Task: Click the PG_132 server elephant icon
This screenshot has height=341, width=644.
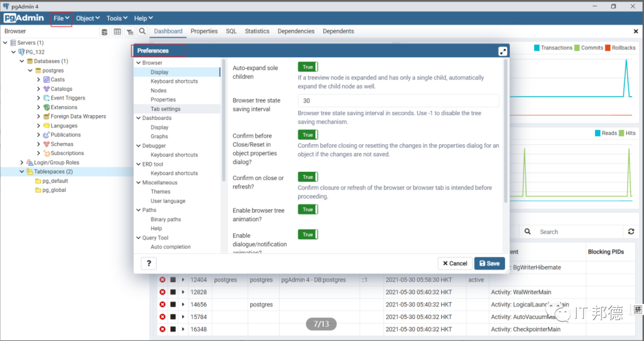Action: coord(21,52)
